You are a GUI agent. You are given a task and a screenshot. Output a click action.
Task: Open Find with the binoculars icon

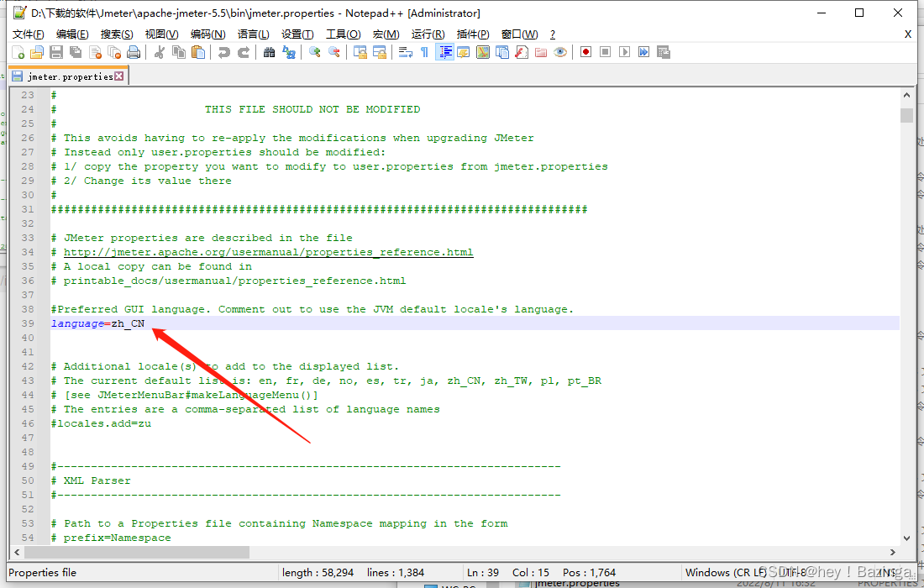coord(270,52)
